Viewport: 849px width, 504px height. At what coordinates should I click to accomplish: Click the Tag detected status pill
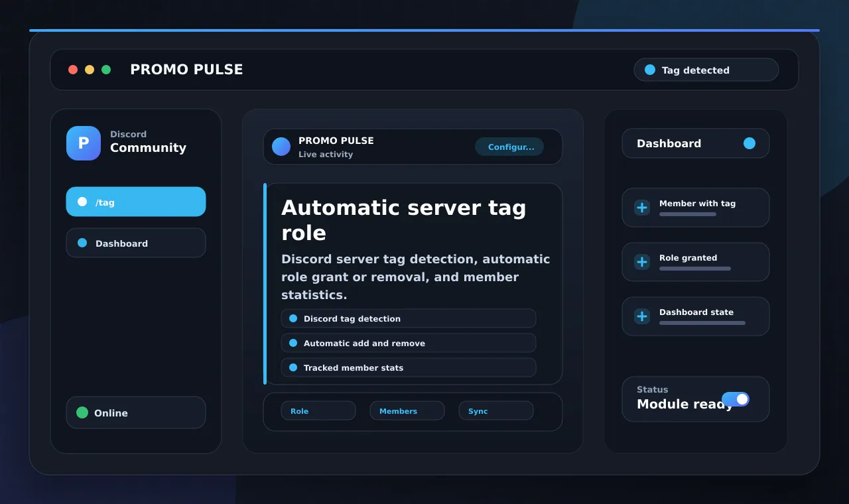point(706,70)
